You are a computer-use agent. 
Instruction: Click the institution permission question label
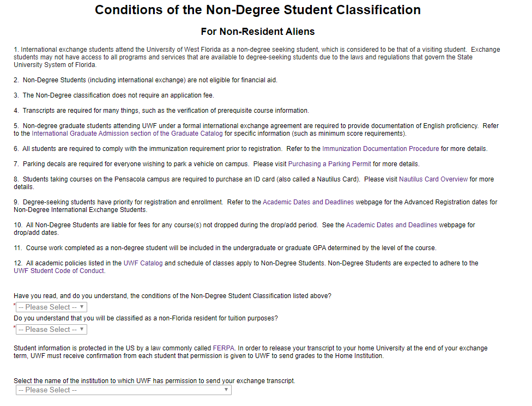tap(154, 381)
